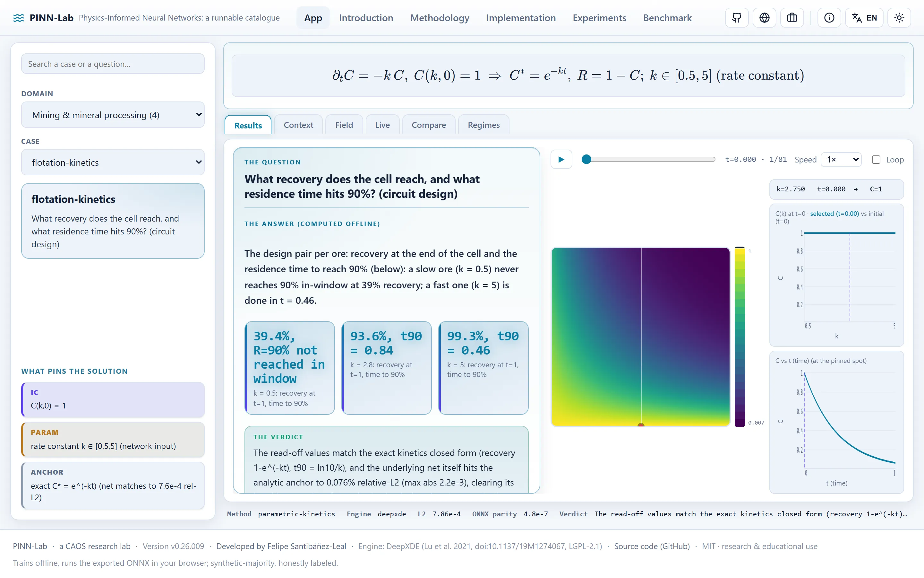Viewport: 924px width, 578px height.
Task: Click the viridis colorbar scale
Action: (x=740, y=337)
